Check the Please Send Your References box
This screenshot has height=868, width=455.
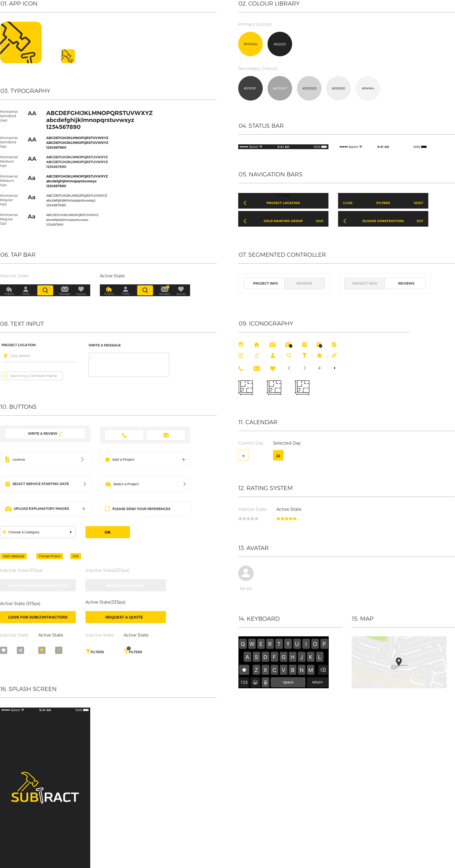[108, 509]
